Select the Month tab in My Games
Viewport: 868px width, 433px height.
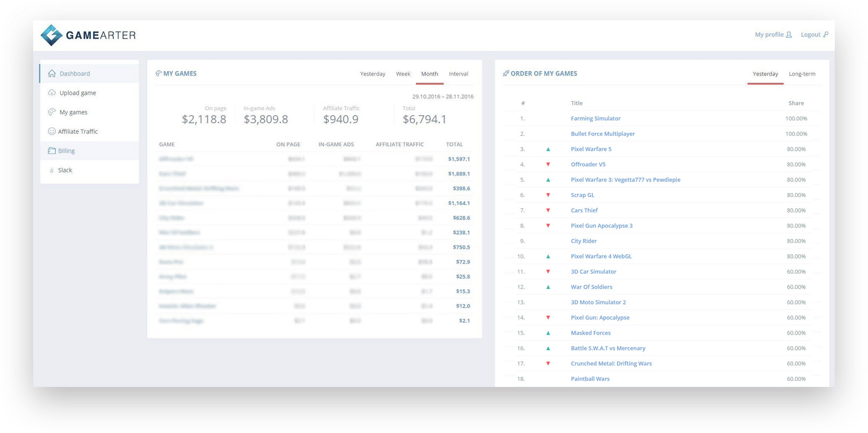(x=429, y=74)
